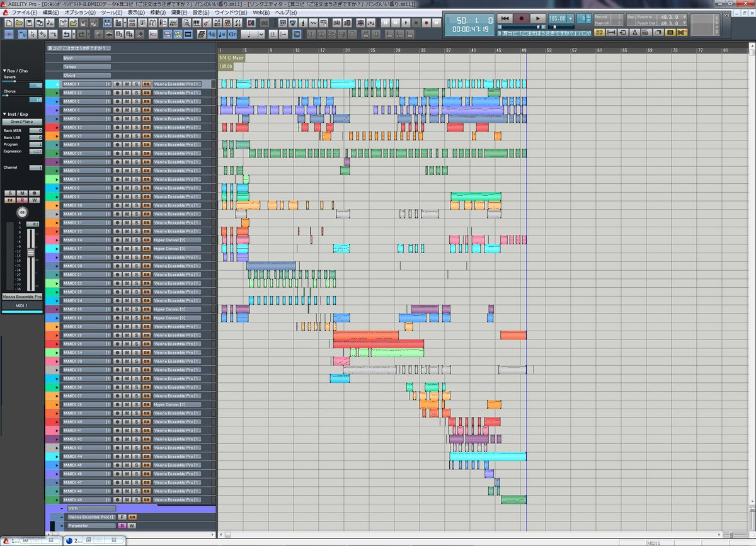
Task: Collapse the Rev / Cho section
Action: 5,71
